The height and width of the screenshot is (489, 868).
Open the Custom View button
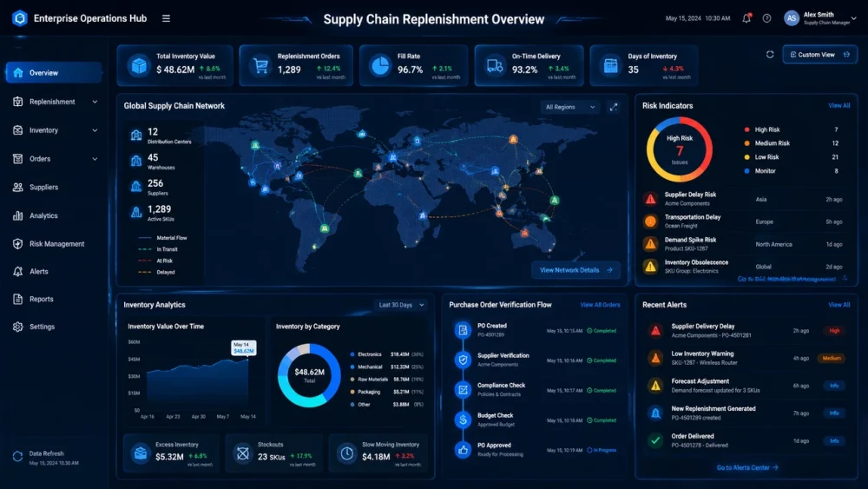tap(820, 54)
